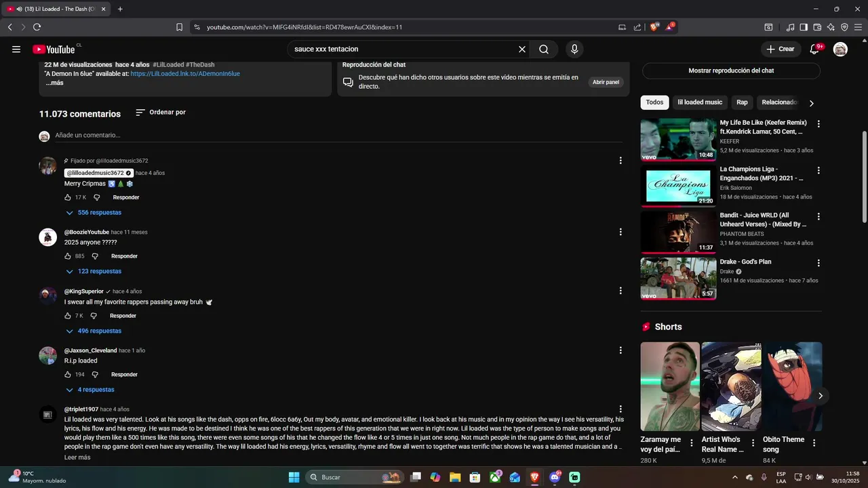Open the account avatar menu
This screenshot has width=868, height=488.
point(840,49)
